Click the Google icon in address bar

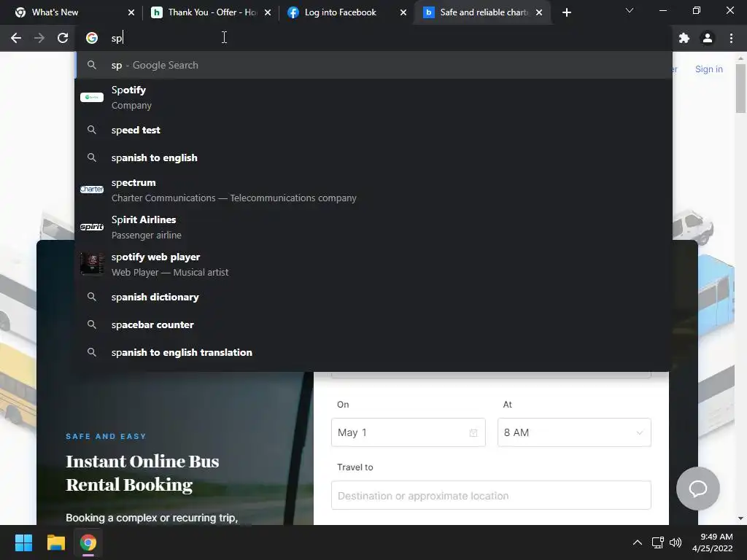click(92, 38)
